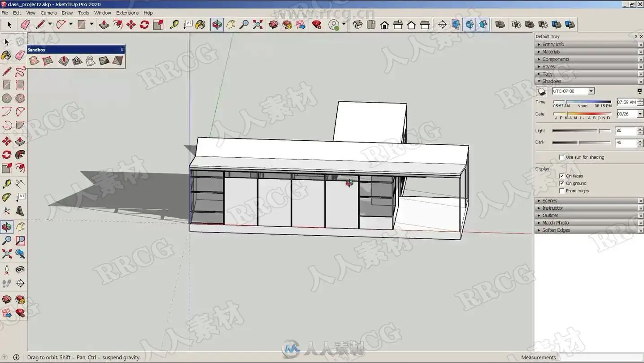Select Sandbox From Contours tool
The height and width of the screenshot is (363, 644).
(x=34, y=60)
